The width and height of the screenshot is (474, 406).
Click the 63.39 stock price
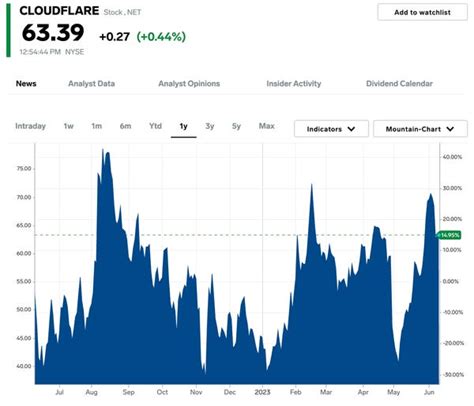pyautogui.click(x=53, y=33)
